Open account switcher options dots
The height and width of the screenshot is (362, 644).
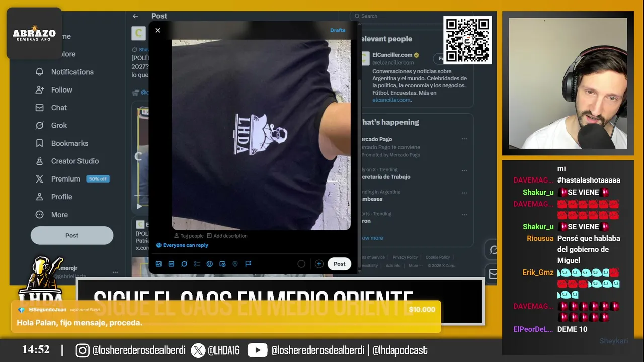coord(115,272)
